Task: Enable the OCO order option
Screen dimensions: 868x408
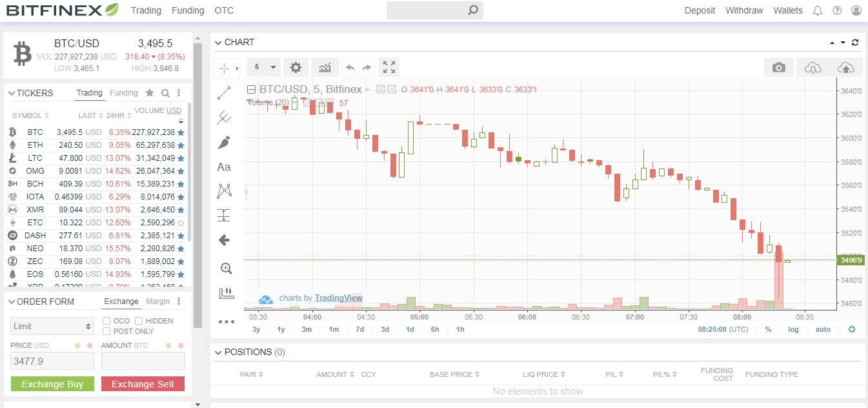Action: click(106, 321)
